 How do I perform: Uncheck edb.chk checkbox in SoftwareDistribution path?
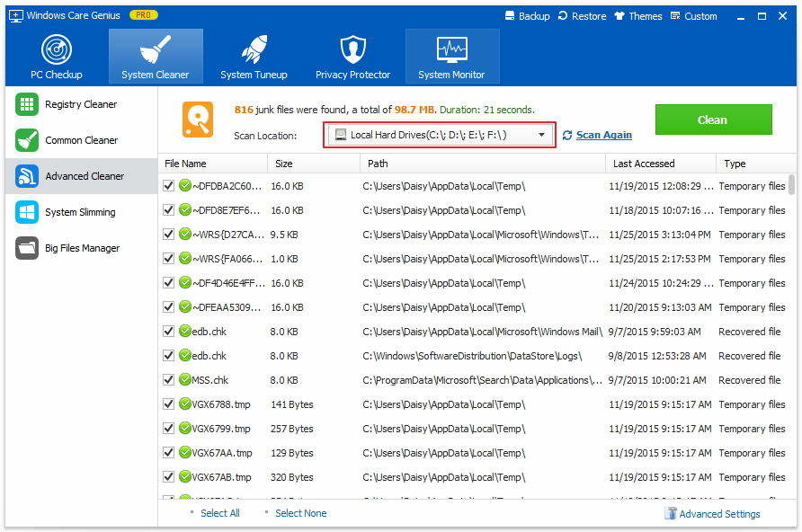tap(168, 355)
